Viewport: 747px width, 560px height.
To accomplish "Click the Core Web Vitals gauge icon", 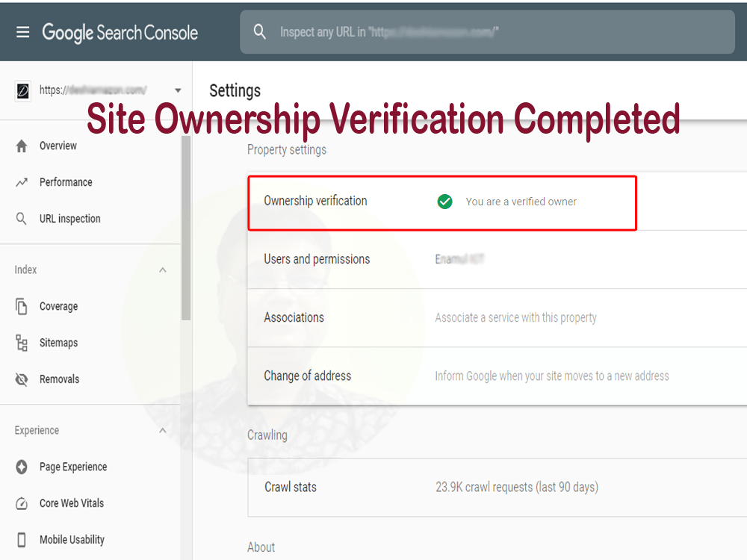I will tap(22, 503).
